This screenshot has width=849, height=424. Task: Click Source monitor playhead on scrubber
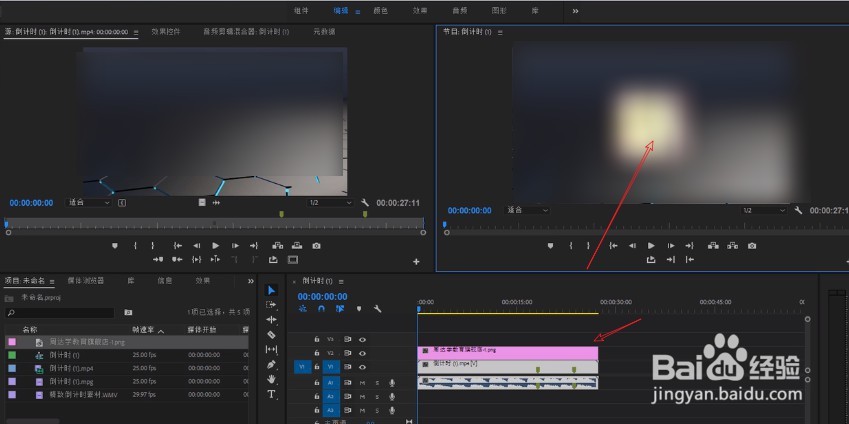click(6, 223)
